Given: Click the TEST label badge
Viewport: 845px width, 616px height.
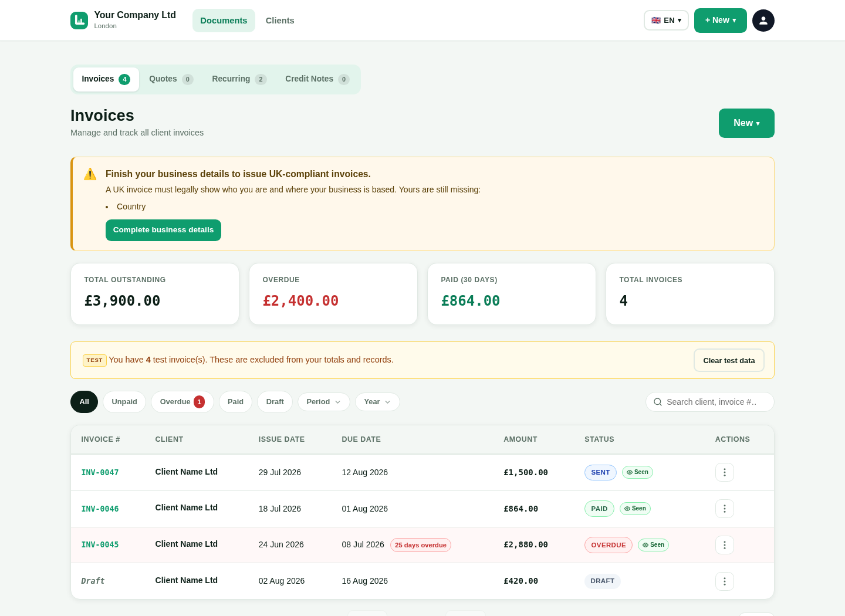Looking at the screenshot, I should pyautogui.click(x=94, y=360).
